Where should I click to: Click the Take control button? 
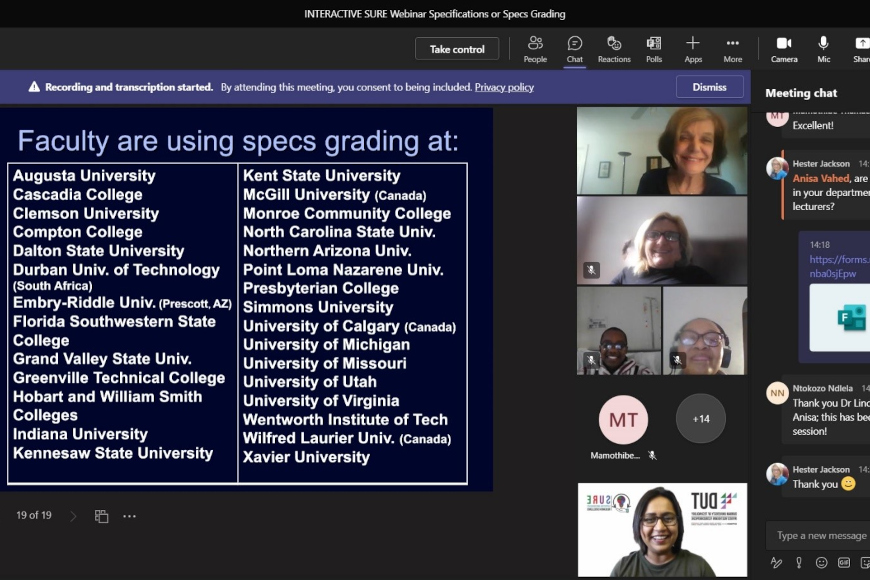click(457, 49)
